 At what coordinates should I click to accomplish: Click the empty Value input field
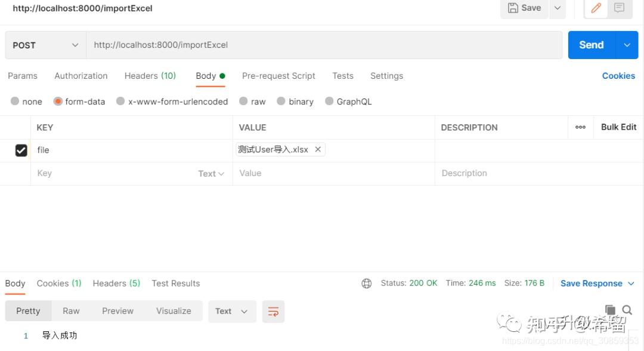coord(333,174)
